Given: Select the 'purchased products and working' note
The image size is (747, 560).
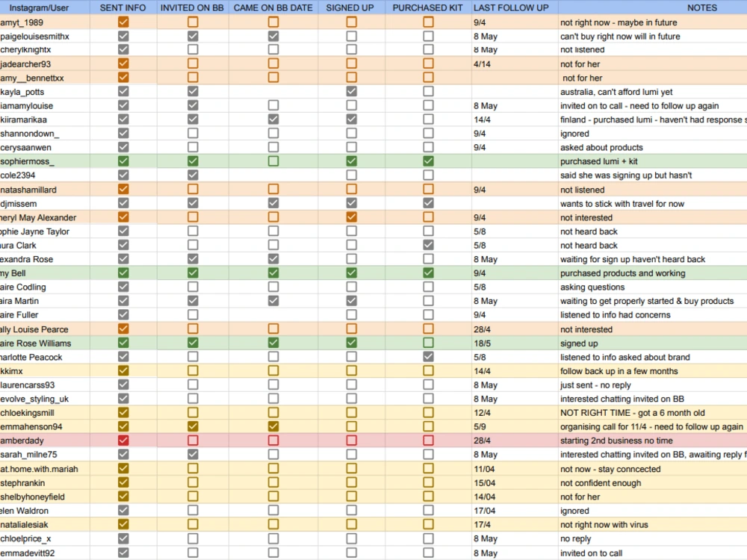Looking at the screenshot, I should (623, 273).
